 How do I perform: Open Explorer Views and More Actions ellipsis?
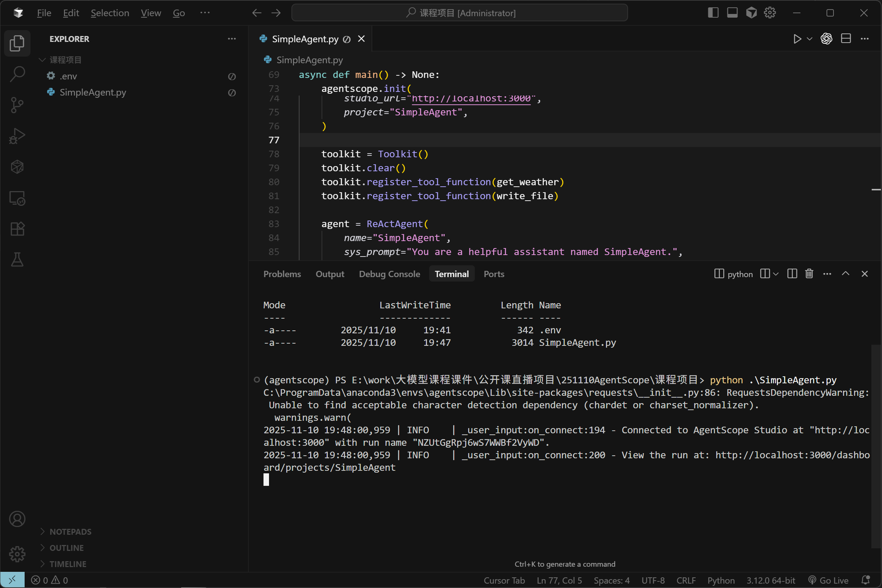(x=232, y=39)
